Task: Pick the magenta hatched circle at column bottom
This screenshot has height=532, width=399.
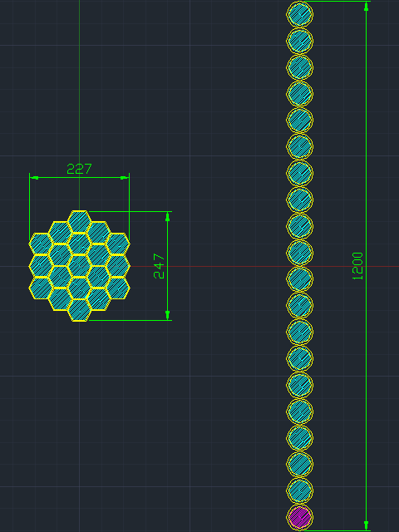Action: coord(299,517)
